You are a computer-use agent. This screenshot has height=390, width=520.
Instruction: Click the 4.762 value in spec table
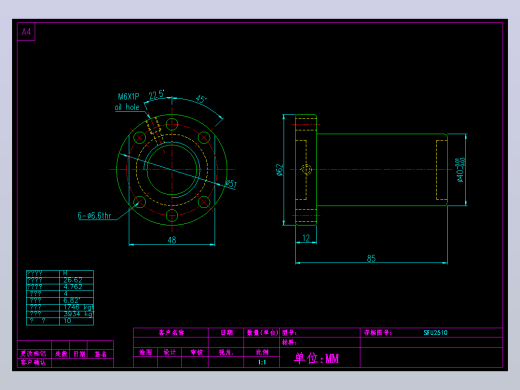click(73, 287)
